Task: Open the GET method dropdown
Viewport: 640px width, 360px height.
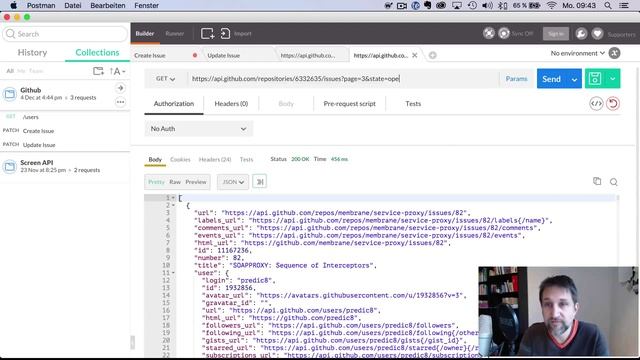Action: 165,78
